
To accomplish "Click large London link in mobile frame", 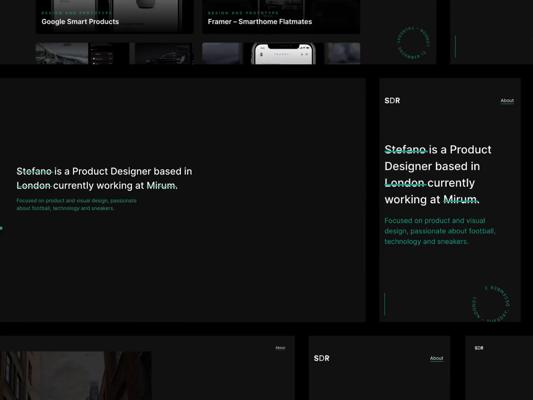I will pos(405,183).
